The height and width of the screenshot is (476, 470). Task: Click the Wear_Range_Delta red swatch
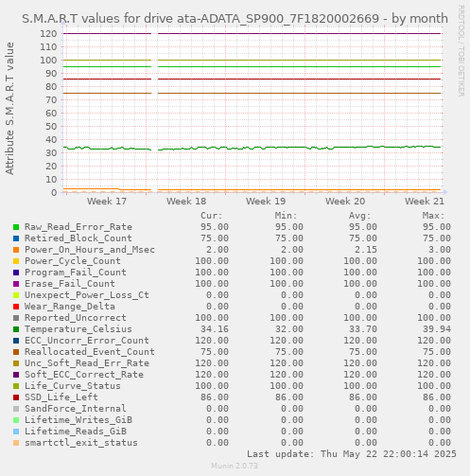pos(16,307)
